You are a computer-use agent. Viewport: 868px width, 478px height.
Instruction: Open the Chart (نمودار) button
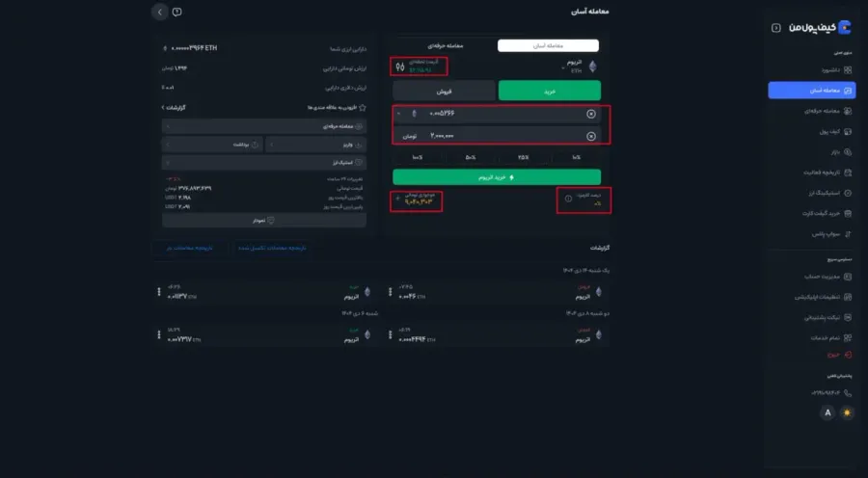pos(264,220)
